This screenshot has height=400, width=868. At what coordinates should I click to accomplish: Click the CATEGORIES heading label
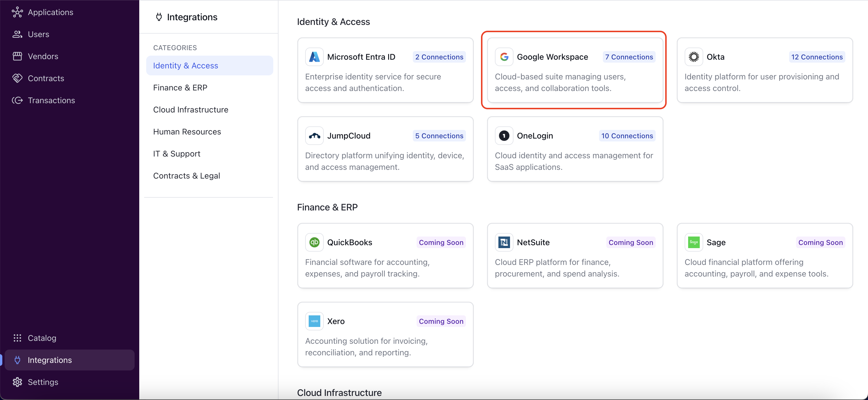pos(175,48)
